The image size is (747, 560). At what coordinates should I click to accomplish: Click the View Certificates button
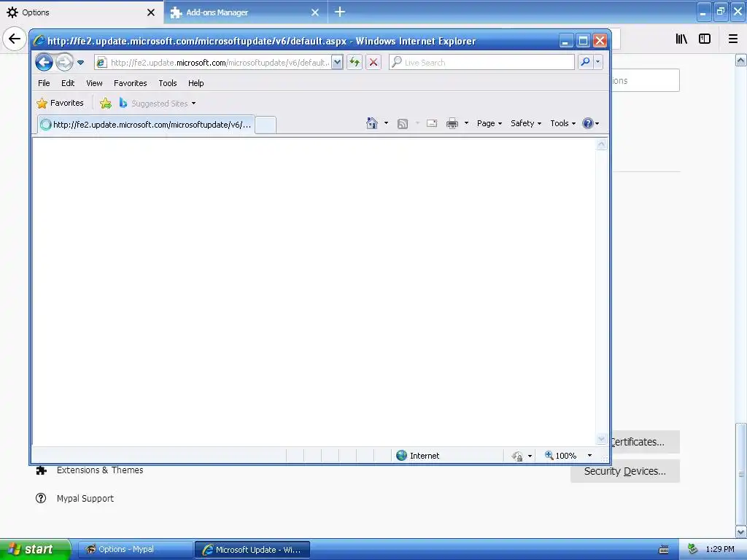(x=645, y=442)
